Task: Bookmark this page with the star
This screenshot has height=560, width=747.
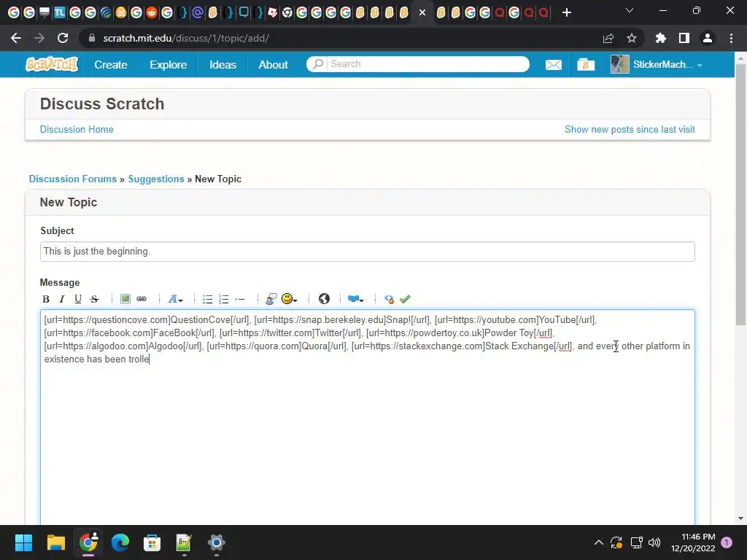Action: click(x=632, y=38)
